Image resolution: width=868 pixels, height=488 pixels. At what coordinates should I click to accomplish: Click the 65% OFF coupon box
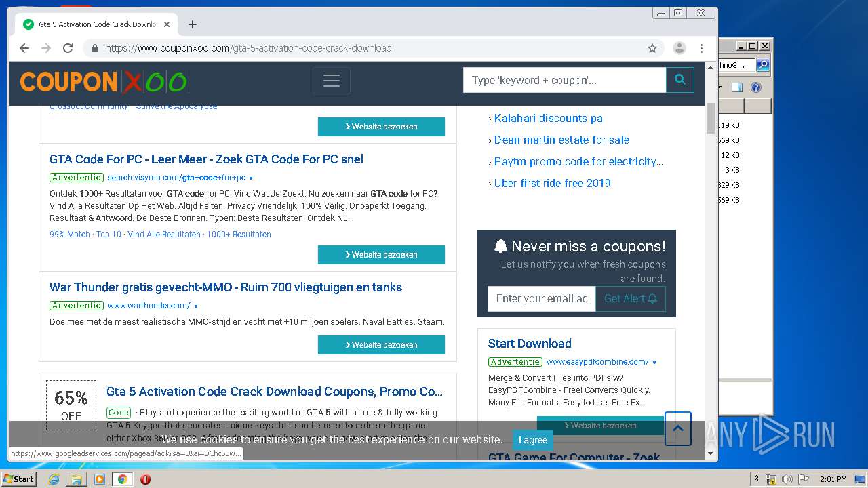coord(71,405)
